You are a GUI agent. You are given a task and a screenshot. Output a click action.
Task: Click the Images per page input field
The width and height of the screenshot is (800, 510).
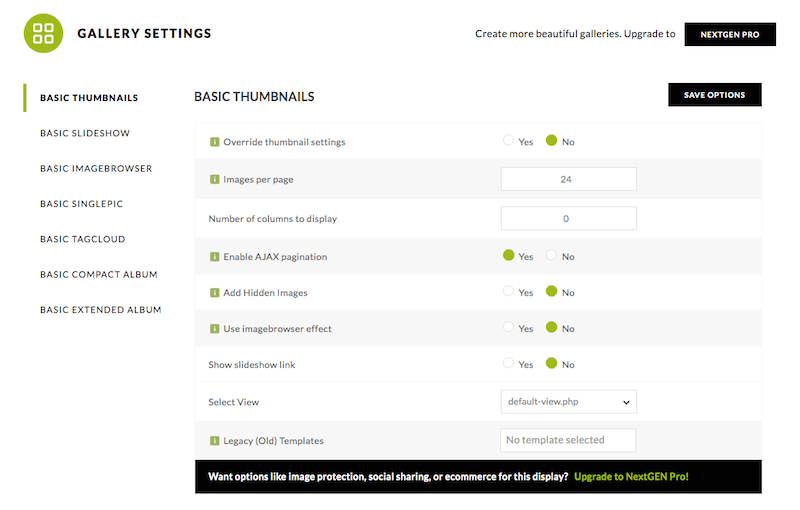568,179
